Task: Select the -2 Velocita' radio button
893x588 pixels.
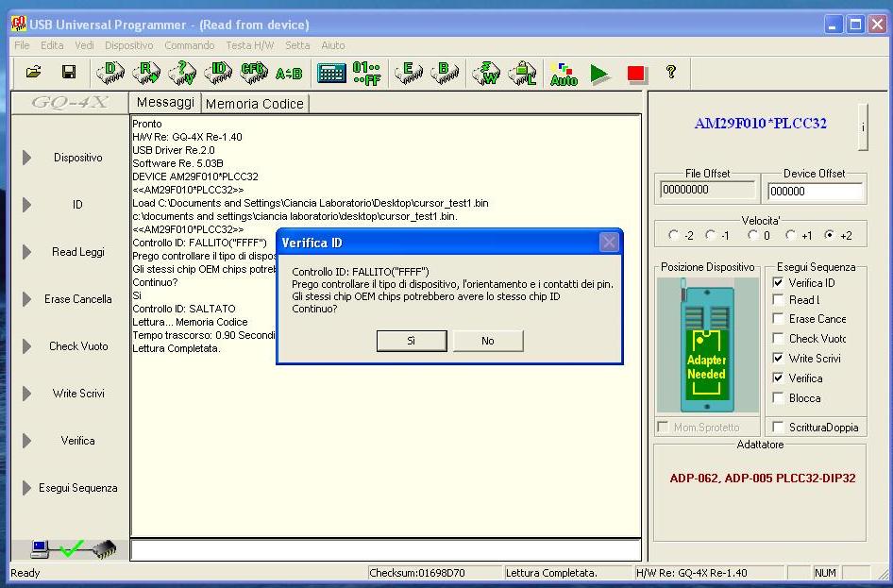Action: [674, 235]
